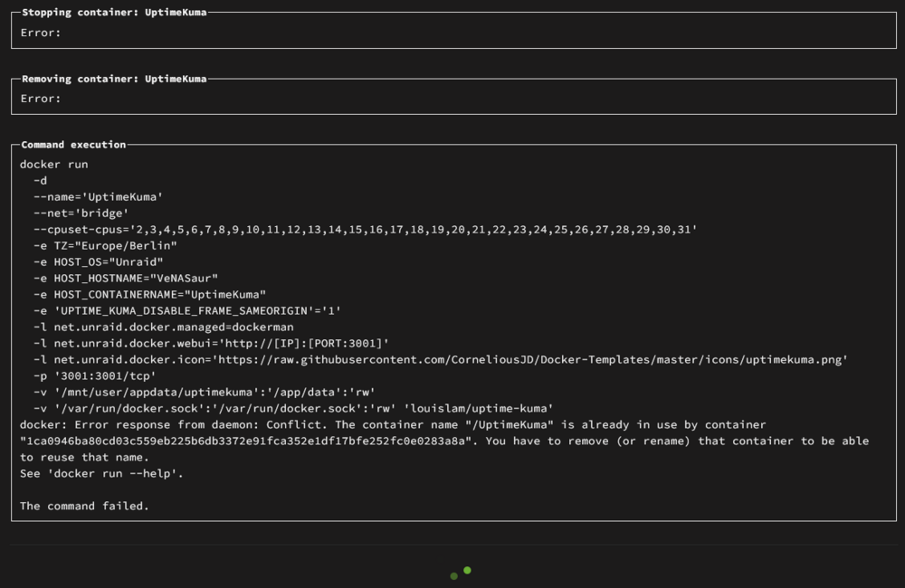Click the raw.githubusercontent.com icon URL

coord(530,359)
